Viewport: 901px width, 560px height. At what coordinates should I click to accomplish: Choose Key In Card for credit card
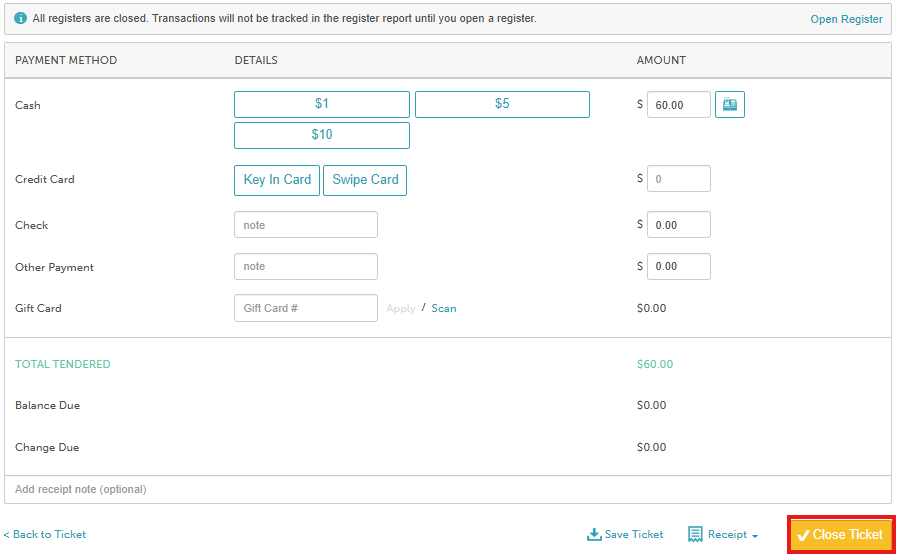[x=277, y=180]
